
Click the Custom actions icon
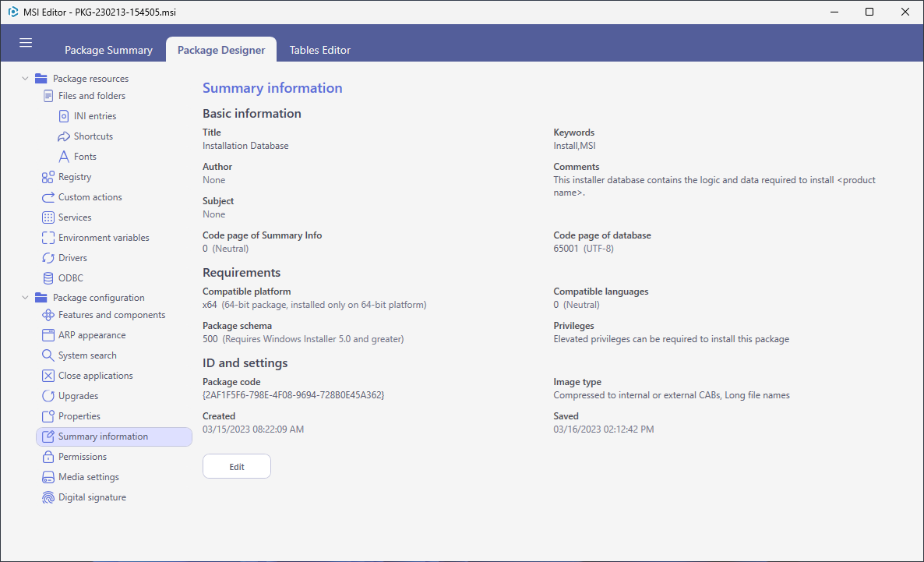[48, 197]
